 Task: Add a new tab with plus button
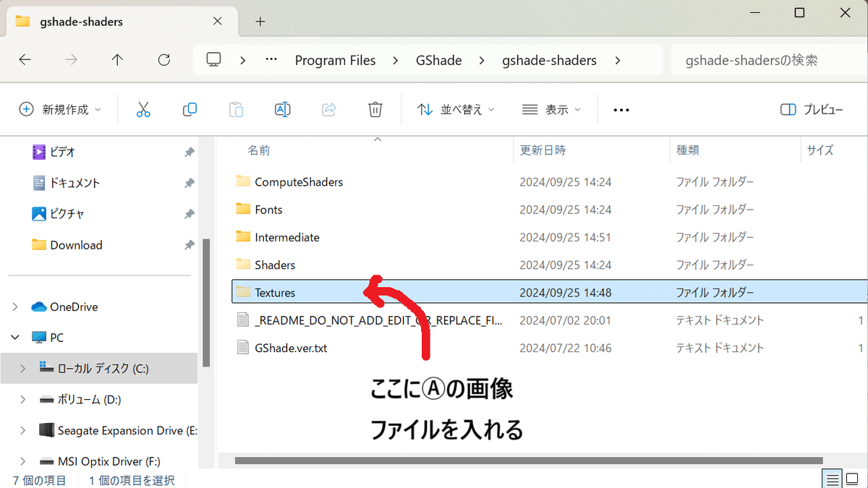coord(260,22)
